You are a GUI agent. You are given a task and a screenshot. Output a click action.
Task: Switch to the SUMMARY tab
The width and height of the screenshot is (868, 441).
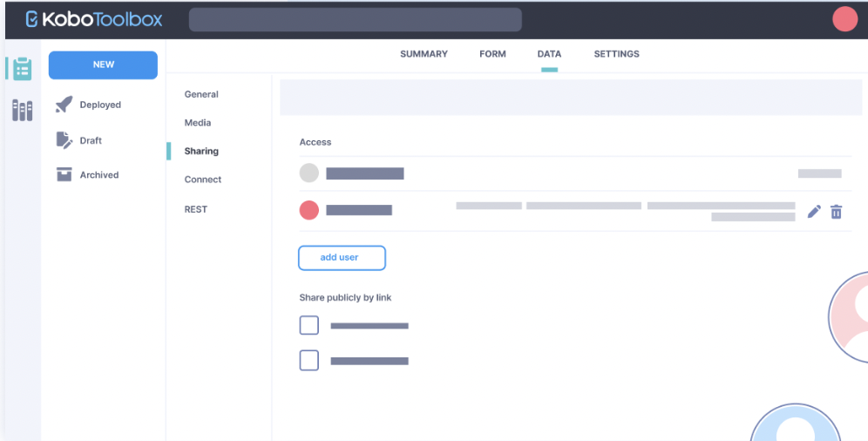424,54
